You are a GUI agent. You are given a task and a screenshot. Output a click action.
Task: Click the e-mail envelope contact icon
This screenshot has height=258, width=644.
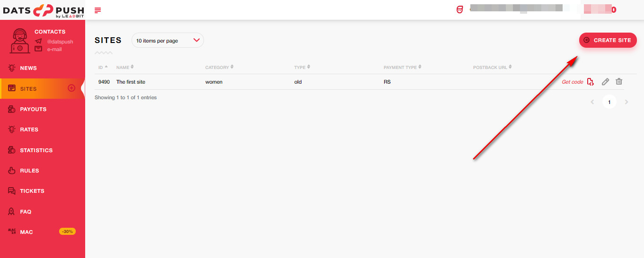point(38,49)
